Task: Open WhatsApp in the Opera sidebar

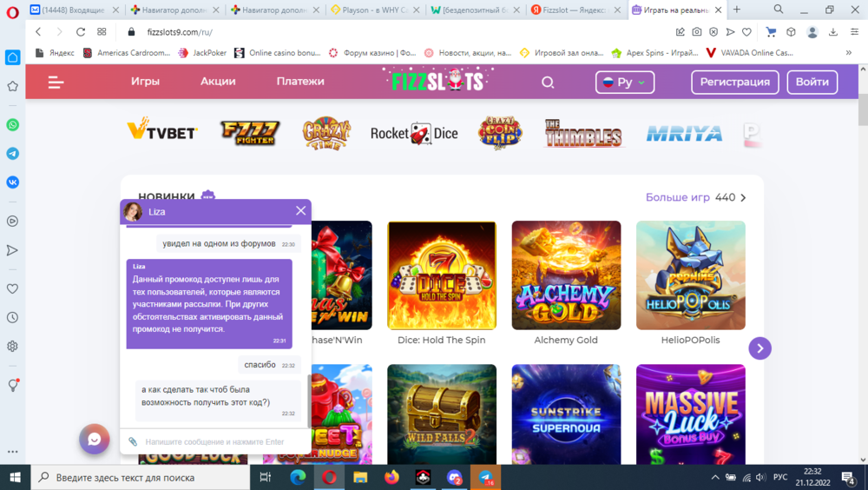Action: (12, 124)
